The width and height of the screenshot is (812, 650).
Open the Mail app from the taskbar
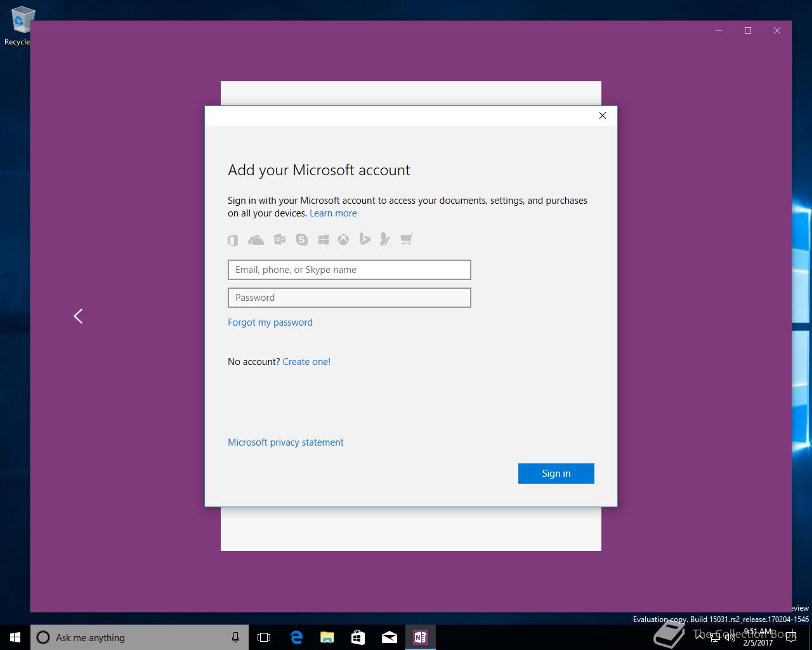point(390,637)
